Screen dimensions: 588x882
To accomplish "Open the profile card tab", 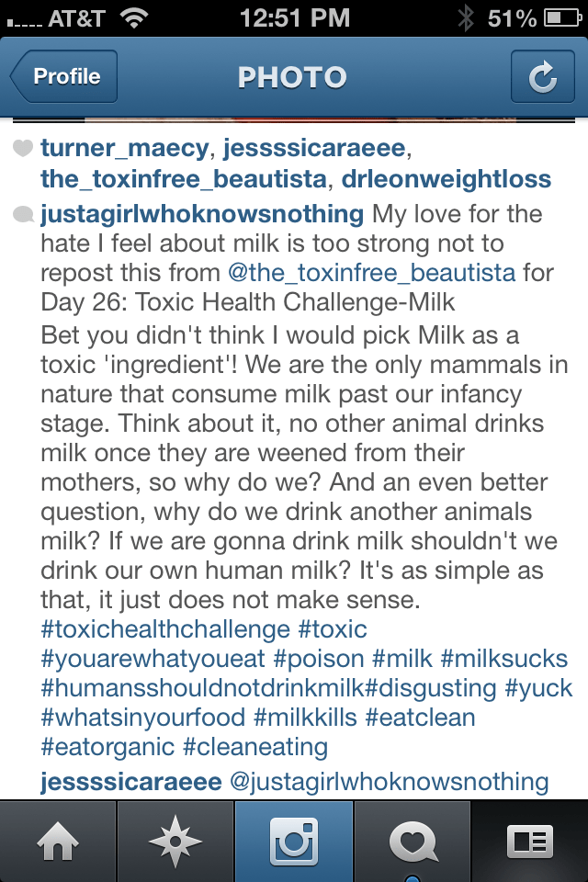I will pos(529,842).
